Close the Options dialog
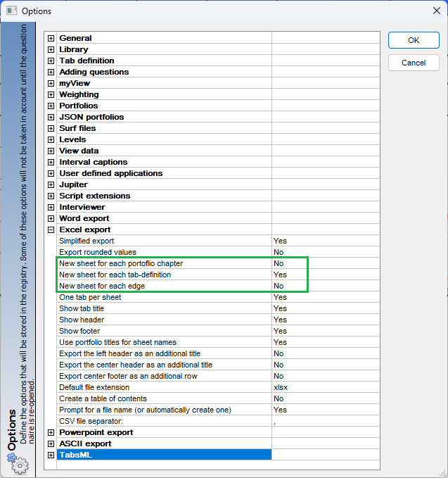This screenshot has width=448, height=478. point(437,11)
